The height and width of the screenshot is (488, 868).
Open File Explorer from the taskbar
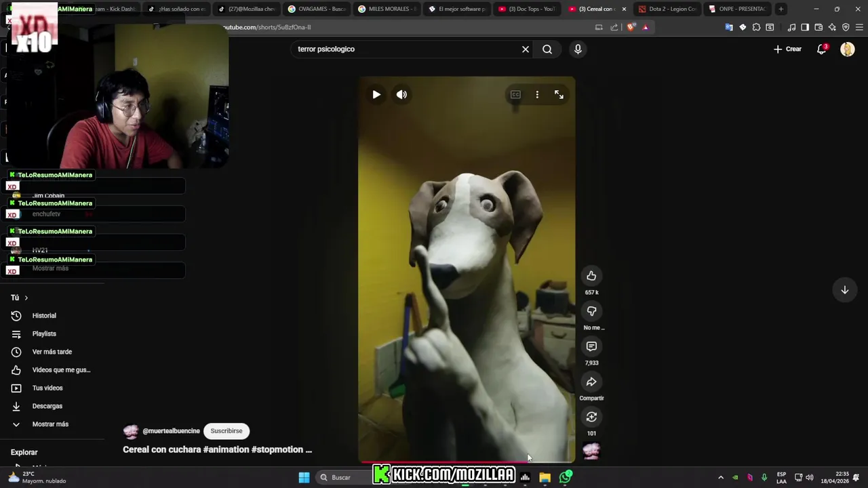tap(545, 477)
